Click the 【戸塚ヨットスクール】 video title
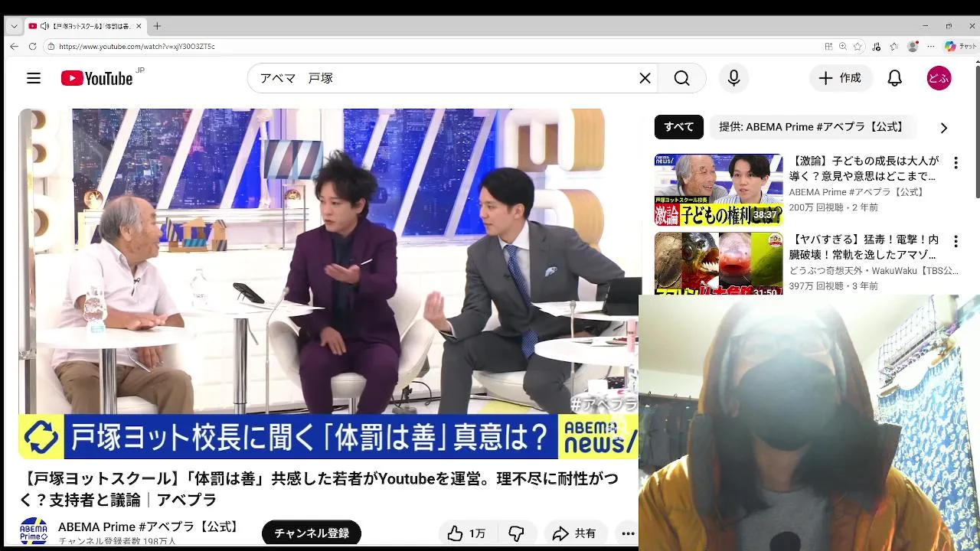 coord(319,489)
